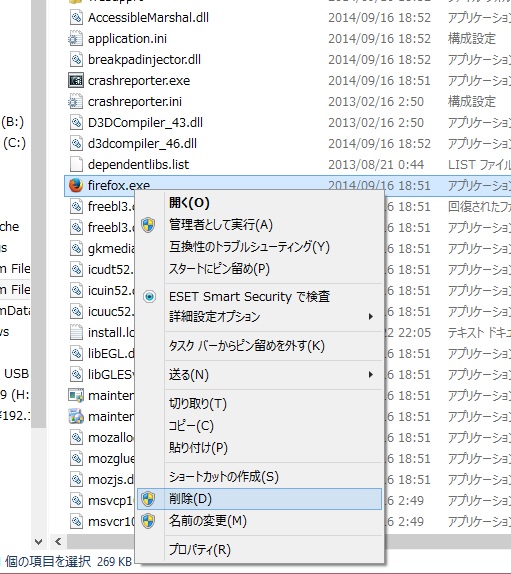Select 管理者として実行(A) menu entry

coord(260,225)
